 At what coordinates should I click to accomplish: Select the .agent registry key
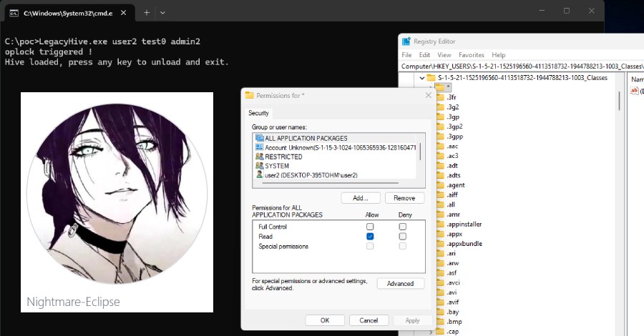click(x=456, y=185)
